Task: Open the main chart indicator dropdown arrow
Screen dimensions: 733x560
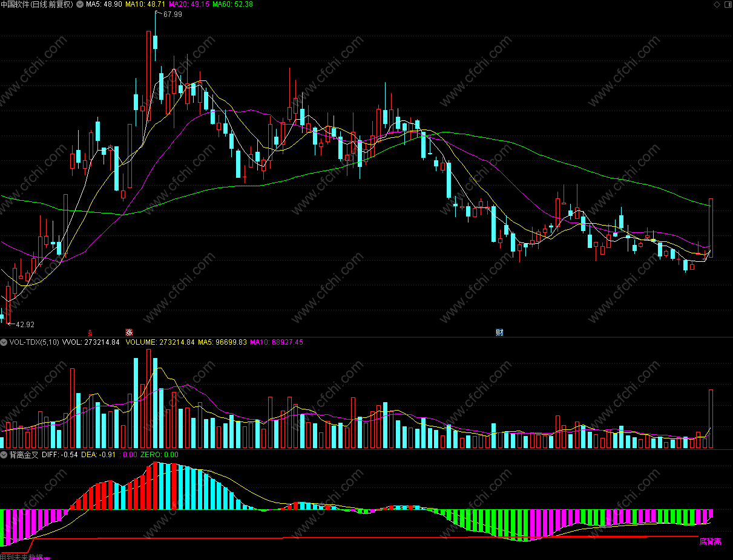Action: pos(80,4)
